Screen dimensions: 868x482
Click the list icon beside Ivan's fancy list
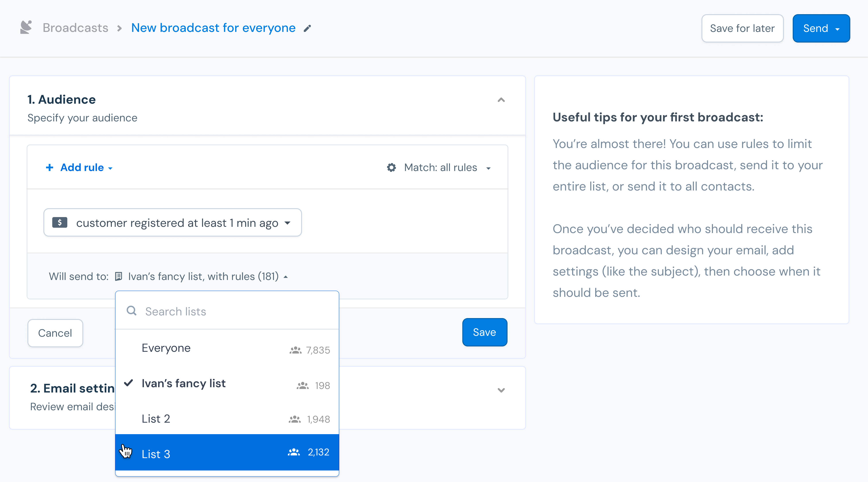(118, 276)
